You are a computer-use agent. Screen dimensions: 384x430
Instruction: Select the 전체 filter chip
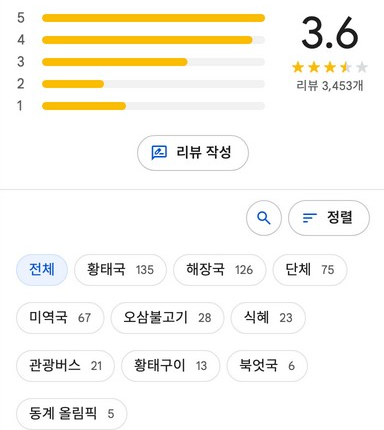[42, 270]
